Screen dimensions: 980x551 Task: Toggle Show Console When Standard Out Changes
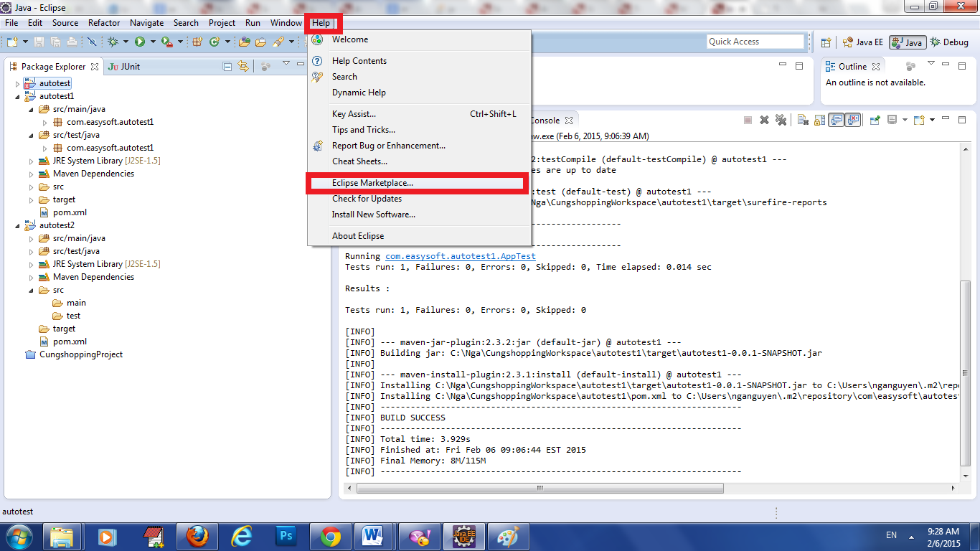837,120
